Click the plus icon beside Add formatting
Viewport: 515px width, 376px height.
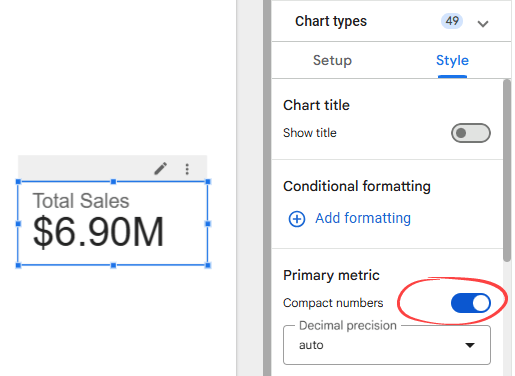tap(297, 219)
